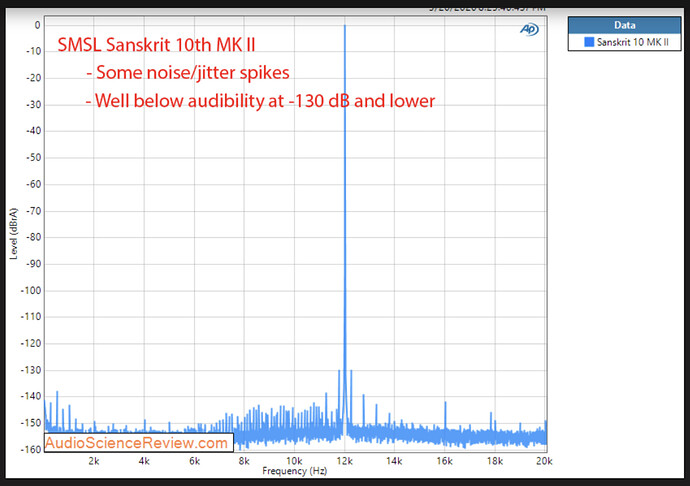Click the AP logo in the graph corner
This screenshot has height=486, width=690.
tap(529, 29)
